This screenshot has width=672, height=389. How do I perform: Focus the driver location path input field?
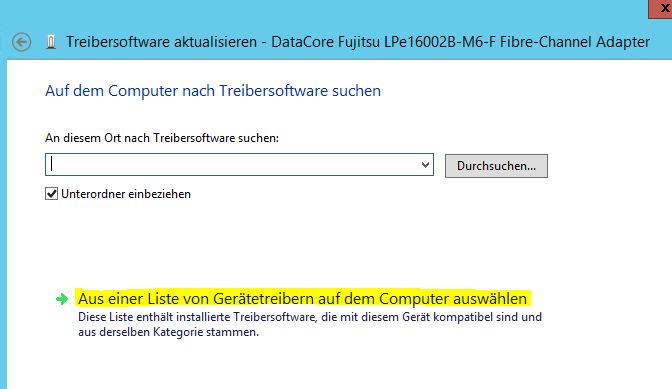(239, 165)
